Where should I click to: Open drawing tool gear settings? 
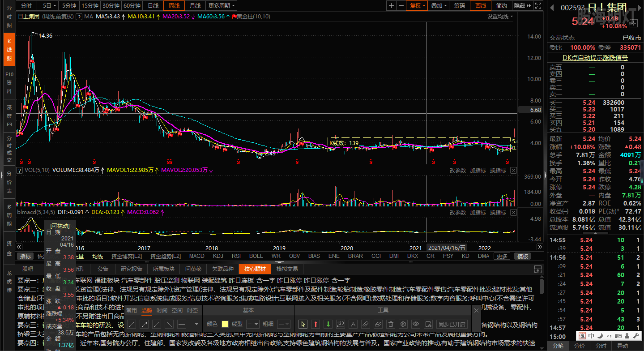click(x=403, y=324)
